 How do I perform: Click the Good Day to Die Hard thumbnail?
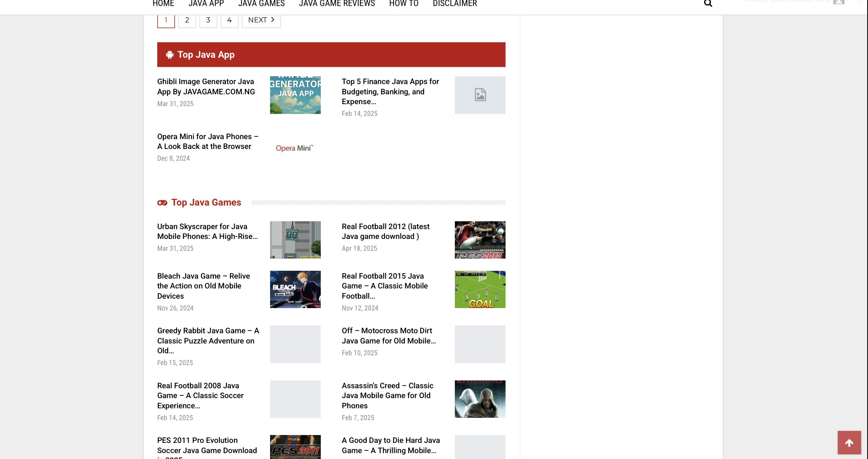[480, 447]
